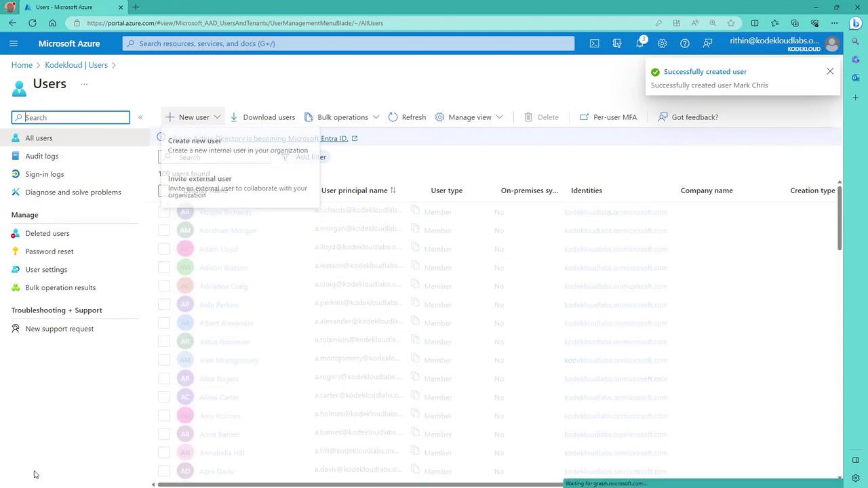Click the horizontal scrollbar under users table
This screenshot has width=868, height=488.
coord(359,485)
